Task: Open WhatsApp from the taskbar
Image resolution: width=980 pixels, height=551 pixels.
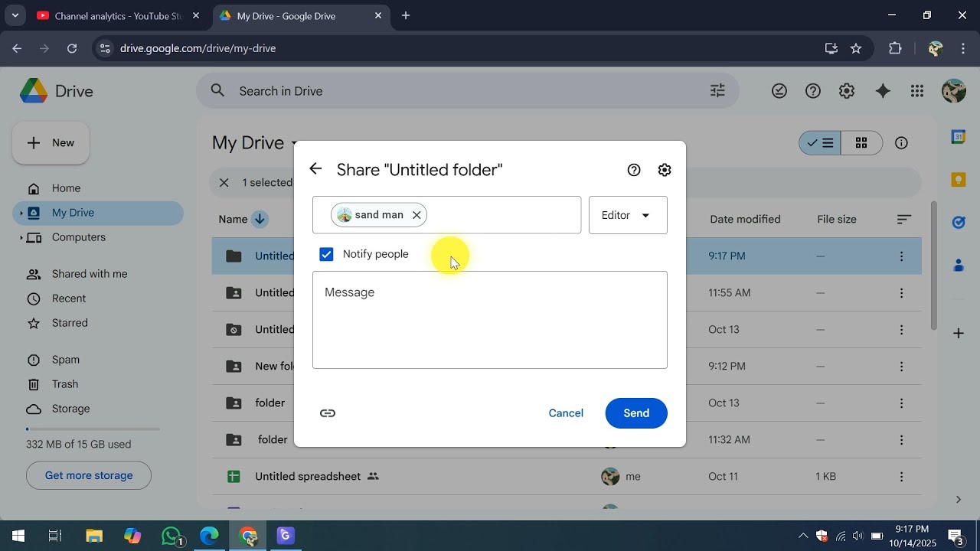Action: (x=171, y=536)
